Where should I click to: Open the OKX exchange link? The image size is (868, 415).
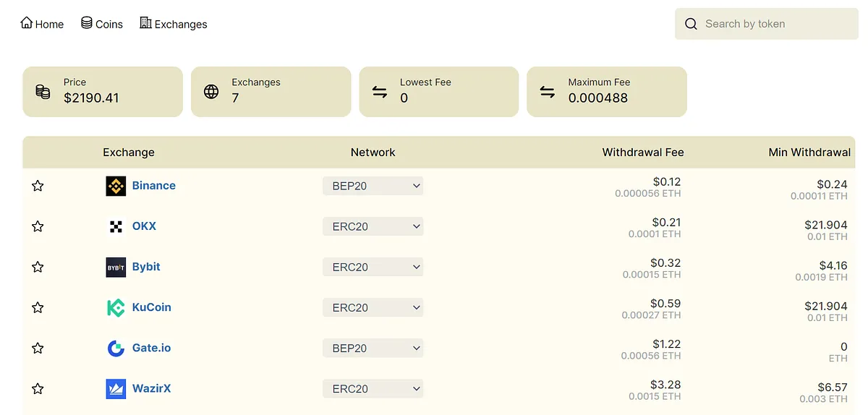144,226
